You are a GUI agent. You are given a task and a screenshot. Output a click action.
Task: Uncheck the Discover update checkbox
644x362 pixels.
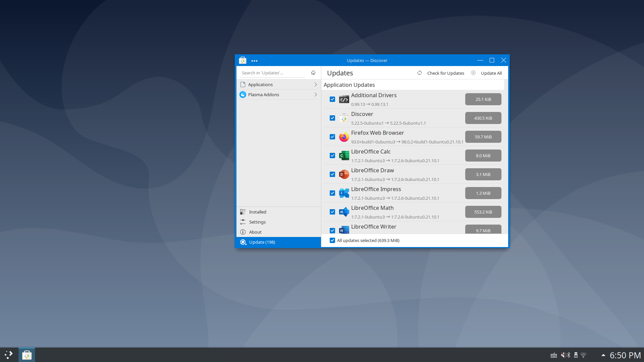(x=332, y=118)
